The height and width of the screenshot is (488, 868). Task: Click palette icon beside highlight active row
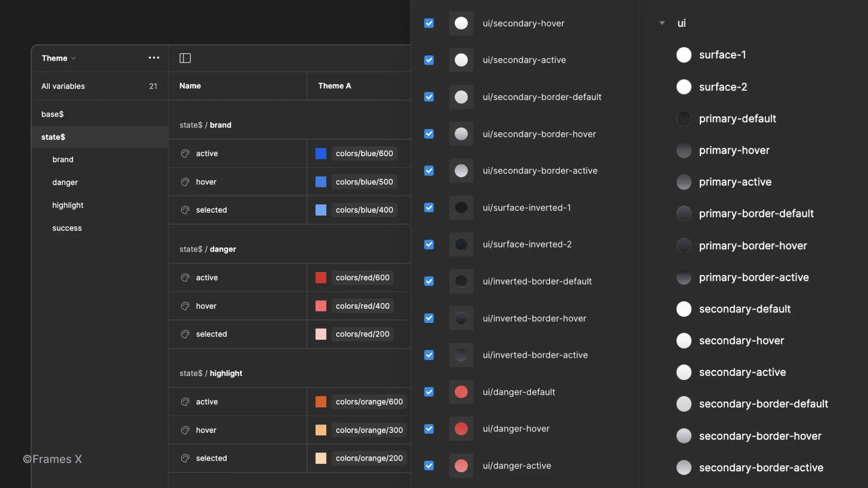[x=185, y=402]
